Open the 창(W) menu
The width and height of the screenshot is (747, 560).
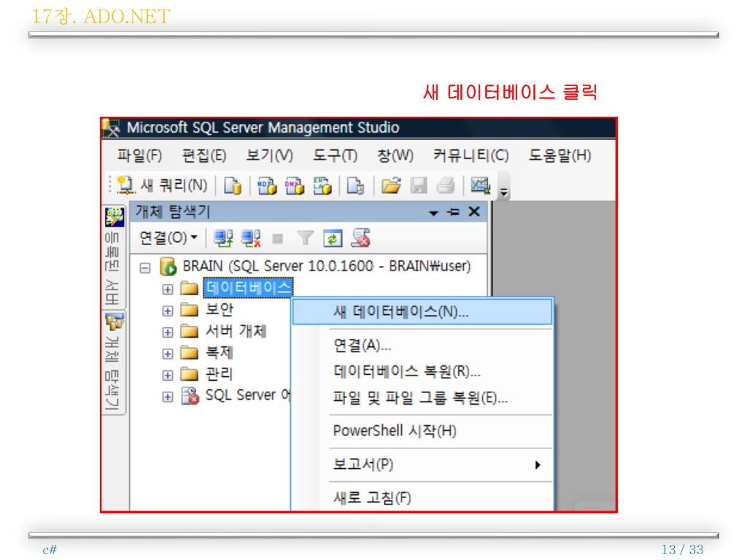pos(395,155)
